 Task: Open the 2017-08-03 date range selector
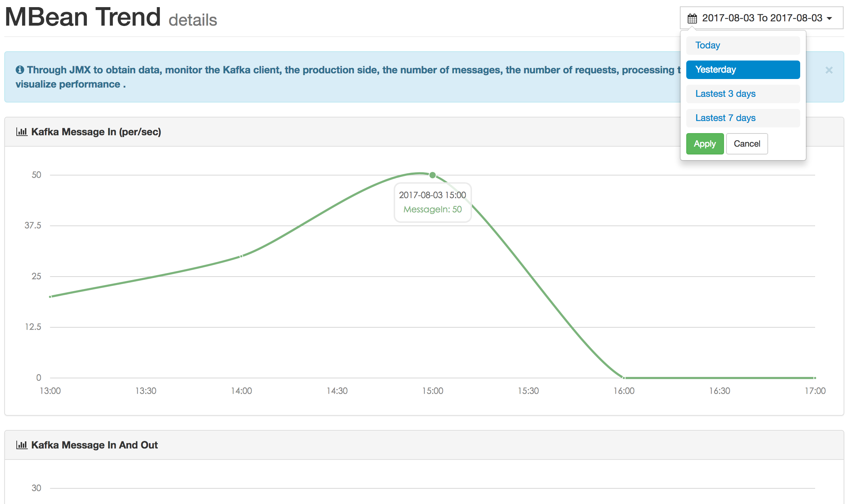coord(761,18)
